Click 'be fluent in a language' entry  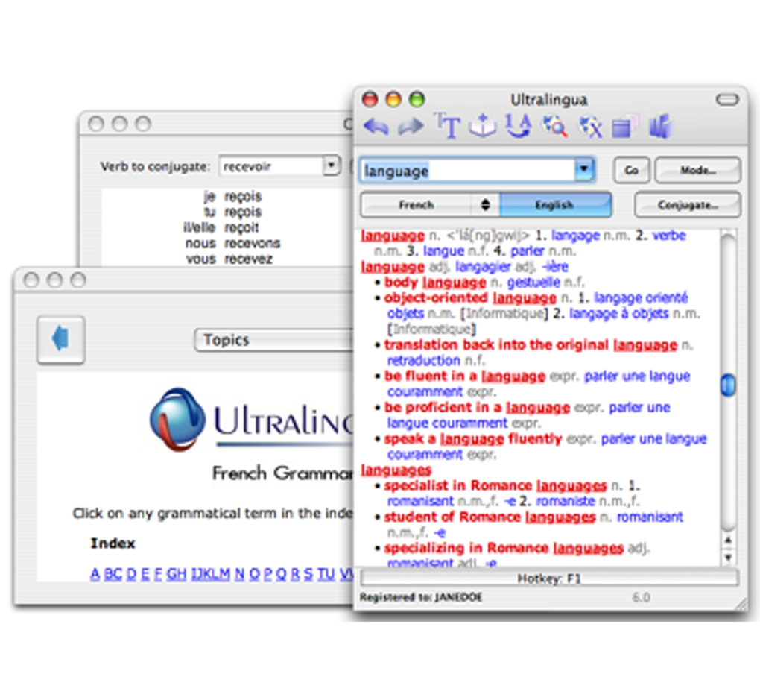tap(465, 376)
